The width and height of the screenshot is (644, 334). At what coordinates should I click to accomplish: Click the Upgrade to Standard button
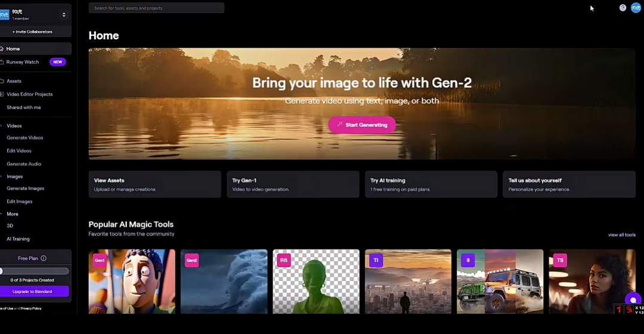(35, 292)
